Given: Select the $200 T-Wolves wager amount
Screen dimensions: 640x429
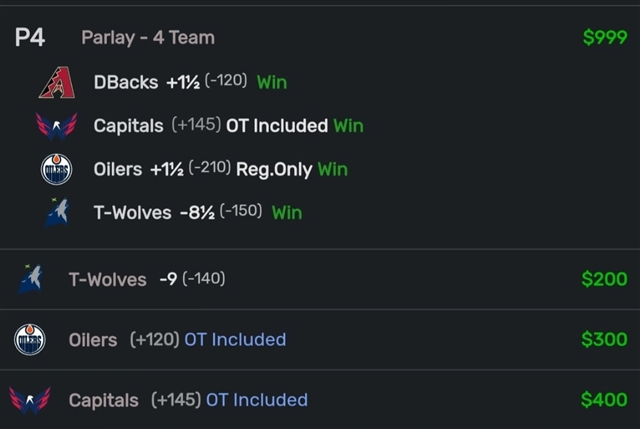Looking at the screenshot, I should (604, 279).
